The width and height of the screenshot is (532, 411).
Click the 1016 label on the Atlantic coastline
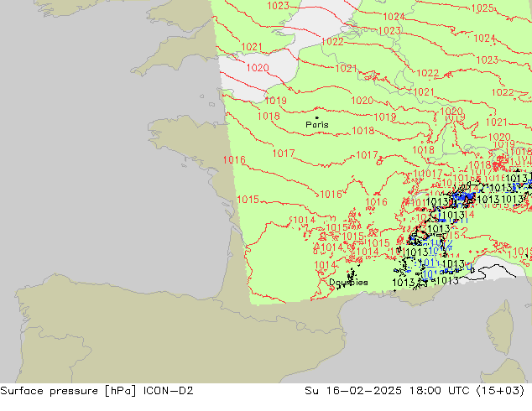[x=234, y=160]
